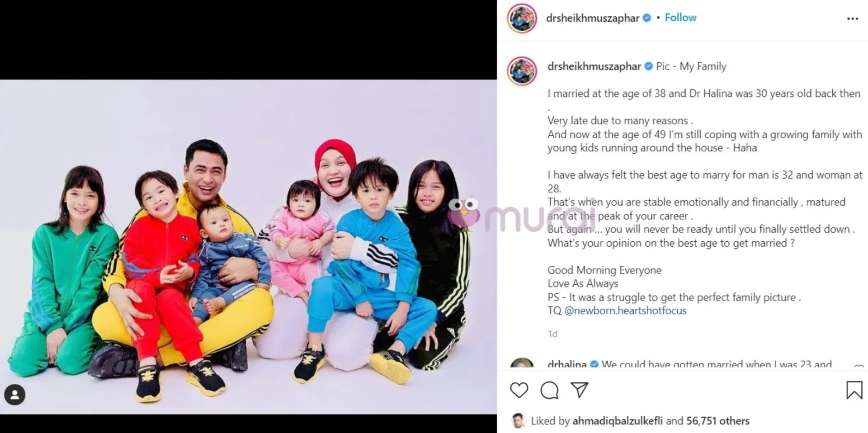Screen dimensions: 868x433
Task: Open drsheikhmuszaphar username in header
Action: (592, 18)
